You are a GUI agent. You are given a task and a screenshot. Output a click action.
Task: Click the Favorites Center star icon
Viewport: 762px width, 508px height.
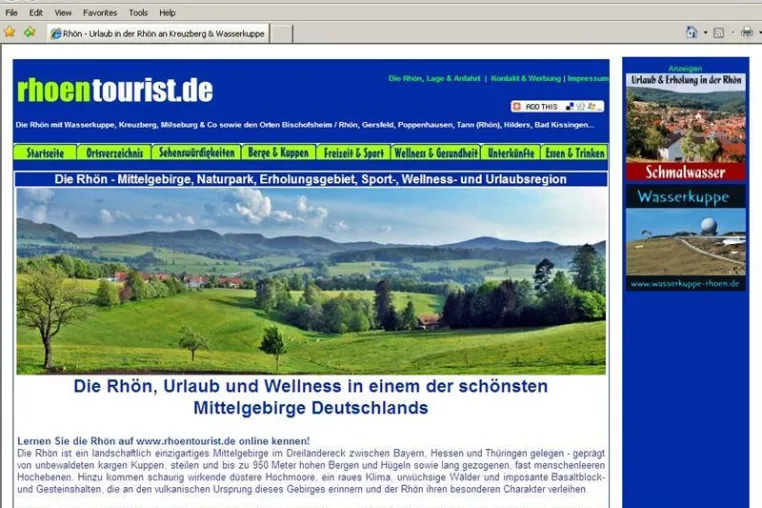tap(10, 33)
